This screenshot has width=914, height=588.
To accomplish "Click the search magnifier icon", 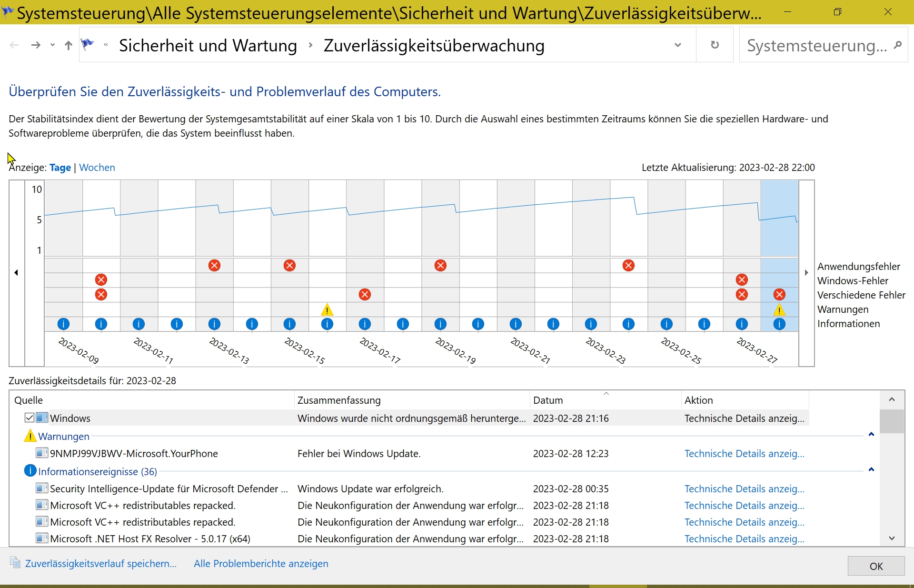I will coord(898,45).
